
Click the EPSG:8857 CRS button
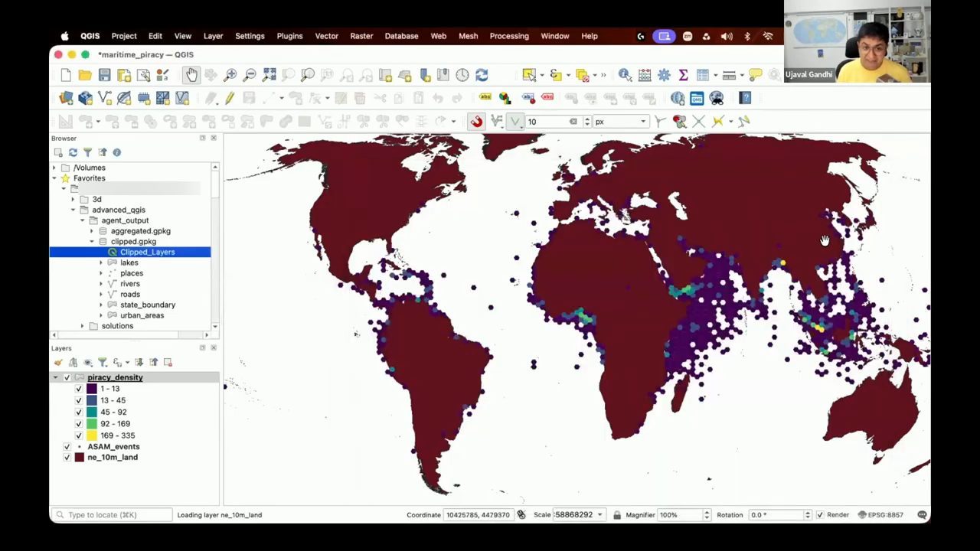pyautogui.click(x=881, y=515)
